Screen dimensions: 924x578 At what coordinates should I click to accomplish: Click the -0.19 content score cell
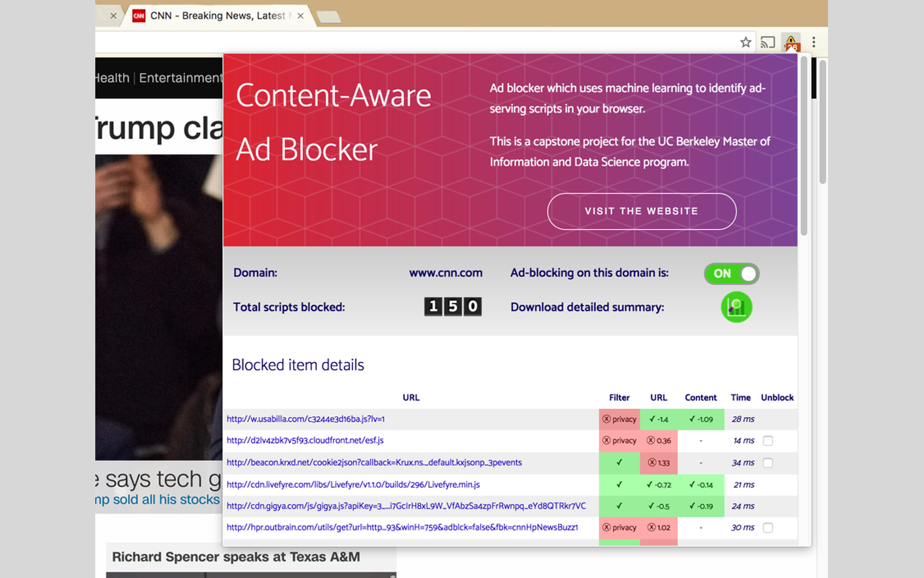coord(700,506)
